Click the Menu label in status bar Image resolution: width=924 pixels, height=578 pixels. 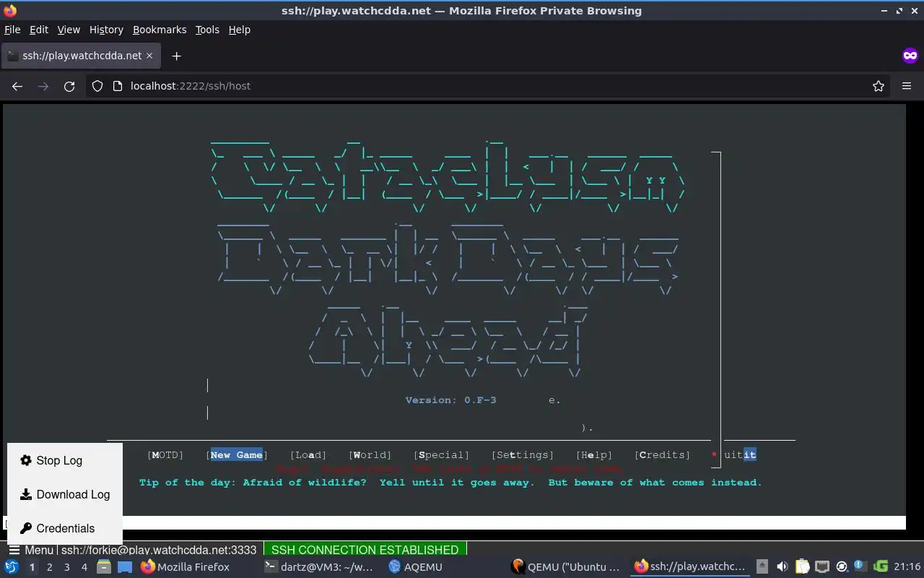coord(39,550)
